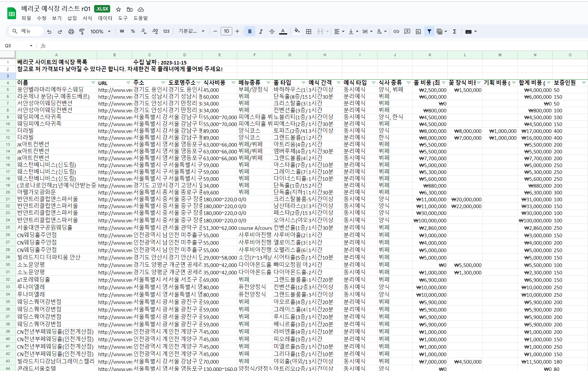Screen dimensions: 588x371
Task: Toggle the filter button off
Action: pyautogui.click(x=429, y=32)
